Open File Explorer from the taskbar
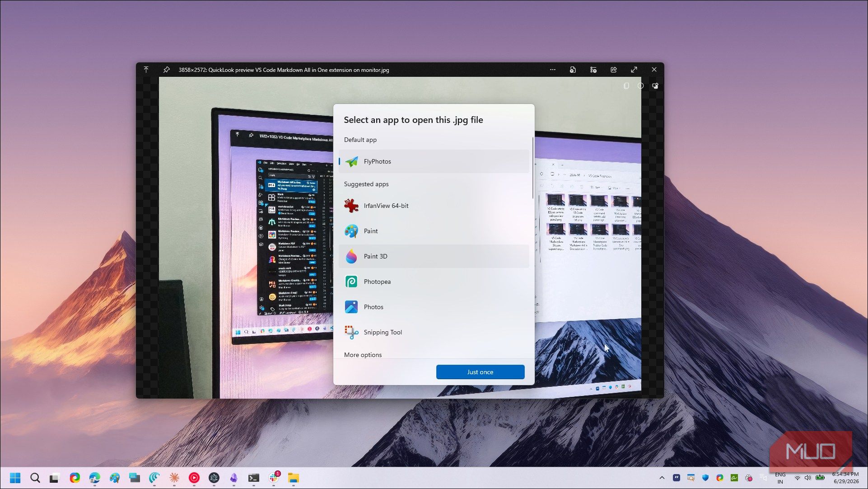The width and height of the screenshot is (868, 489). (294, 478)
